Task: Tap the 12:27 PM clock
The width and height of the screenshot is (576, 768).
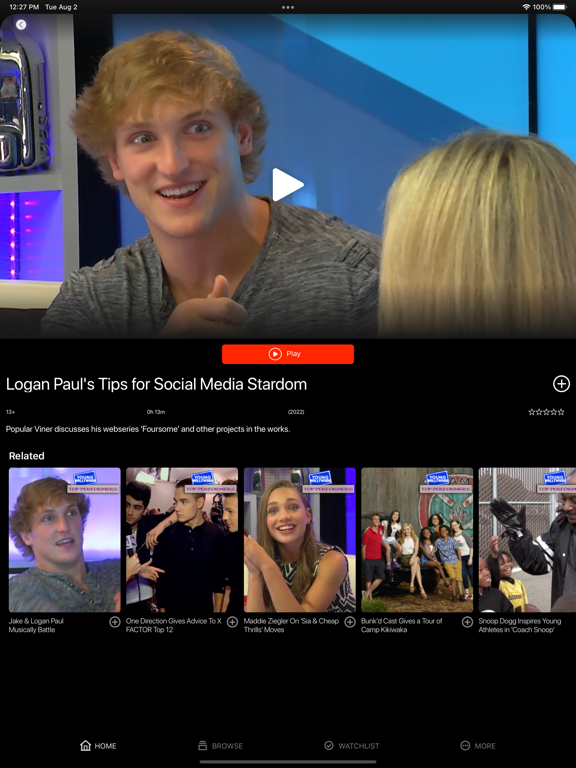Action: (24, 7)
